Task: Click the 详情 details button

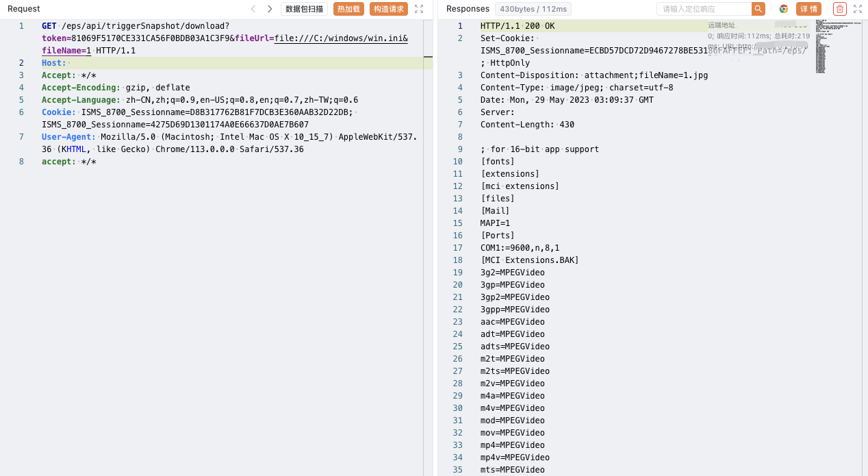Action: [x=809, y=9]
